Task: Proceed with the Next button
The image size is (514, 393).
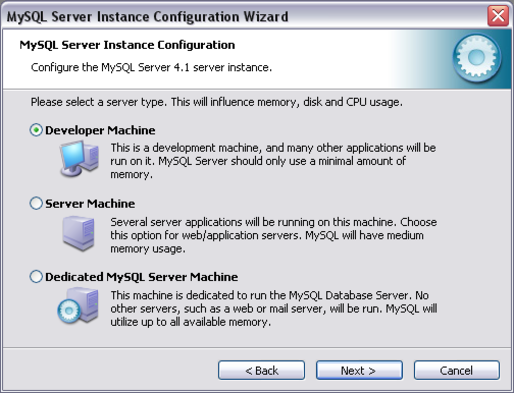Action: point(359,370)
